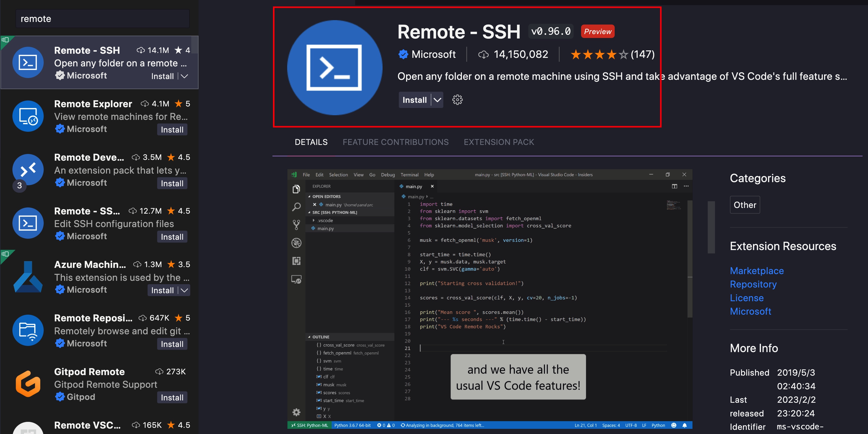This screenshot has height=434, width=868.
Task: Expand the Install dropdown for Remote - SSH in the list
Action: [184, 76]
